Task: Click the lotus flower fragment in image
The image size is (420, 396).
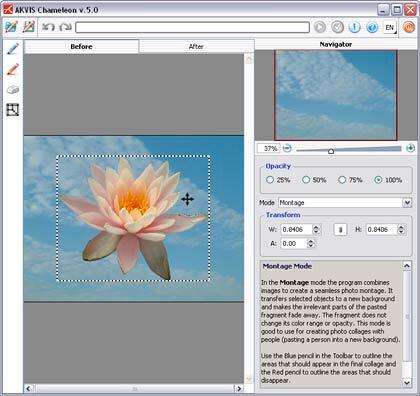Action: point(133,218)
